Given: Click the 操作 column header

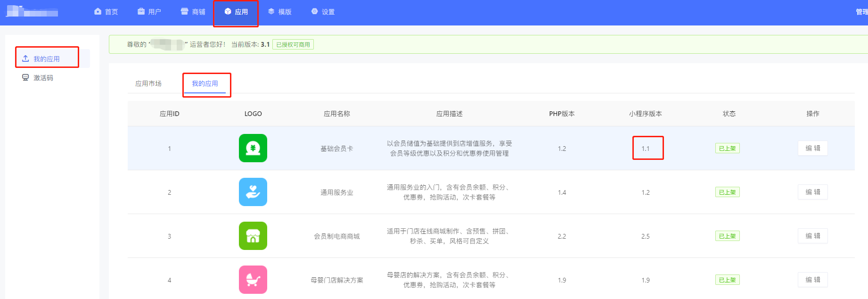Looking at the screenshot, I should coord(813,114).
